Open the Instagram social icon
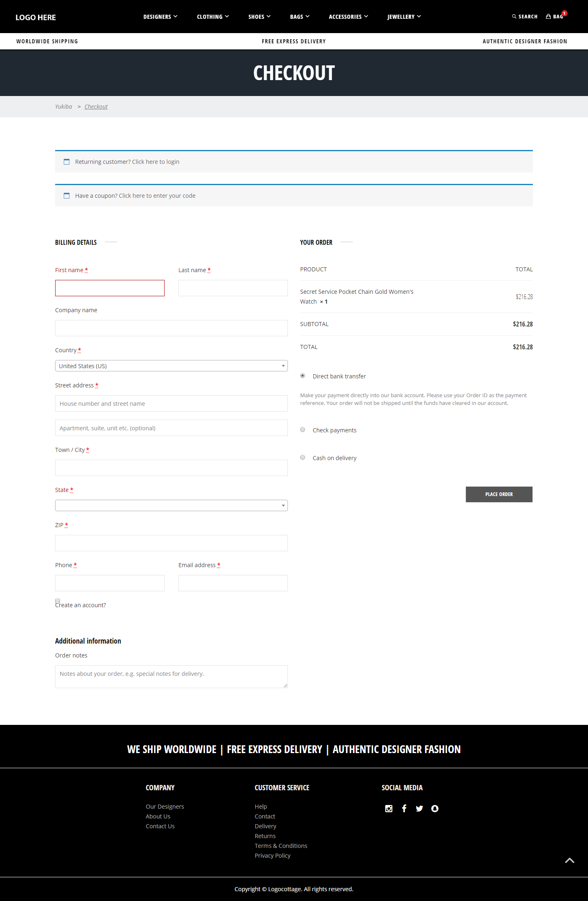The width and height of the screenshot is (588, 901). coord(389,809)
